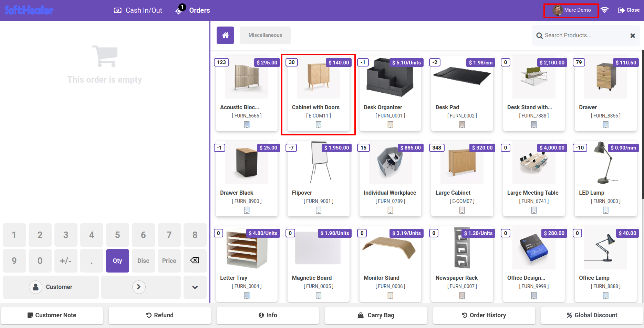
Task: View Order History
Action: point(484,315)
